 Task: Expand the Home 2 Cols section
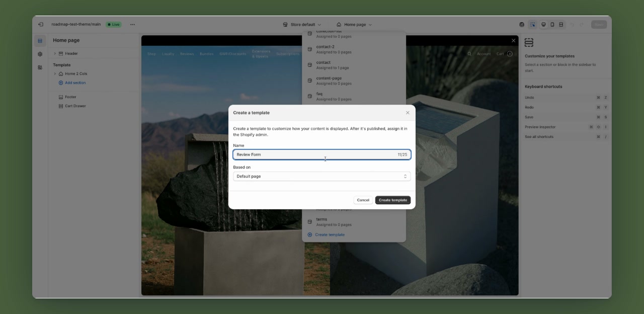[55, 73]
